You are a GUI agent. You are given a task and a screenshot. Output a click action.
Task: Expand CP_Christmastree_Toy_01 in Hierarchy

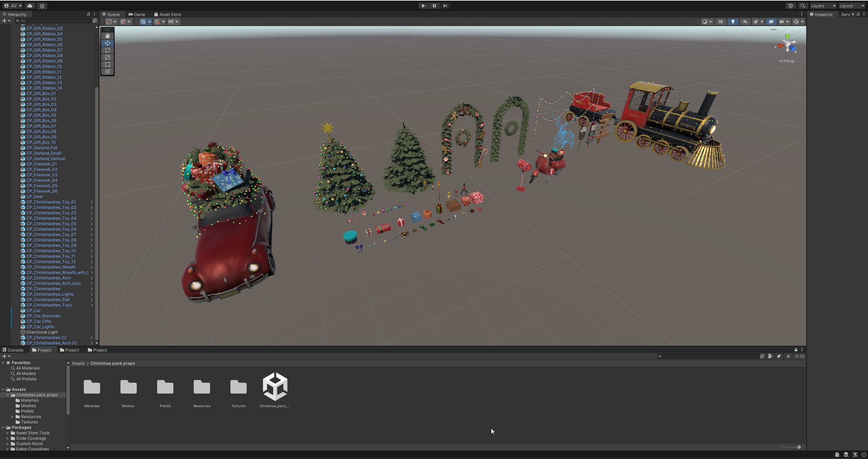(x=92, y=202)
